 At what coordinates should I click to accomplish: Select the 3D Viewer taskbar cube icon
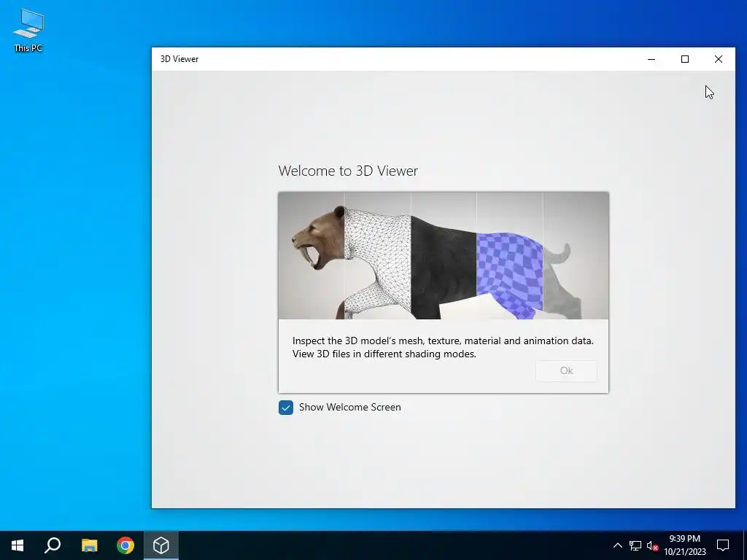161,545
